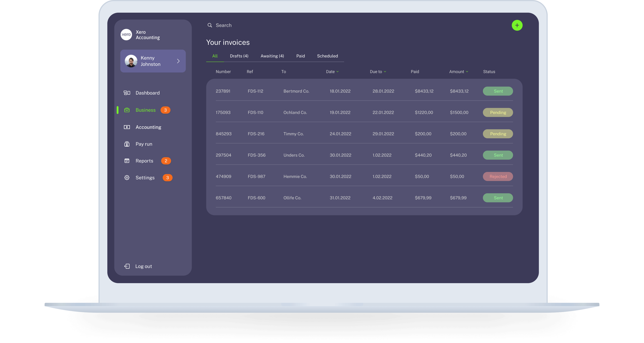
Task: Open Settings via gear icon
Action: click(127, 177)
